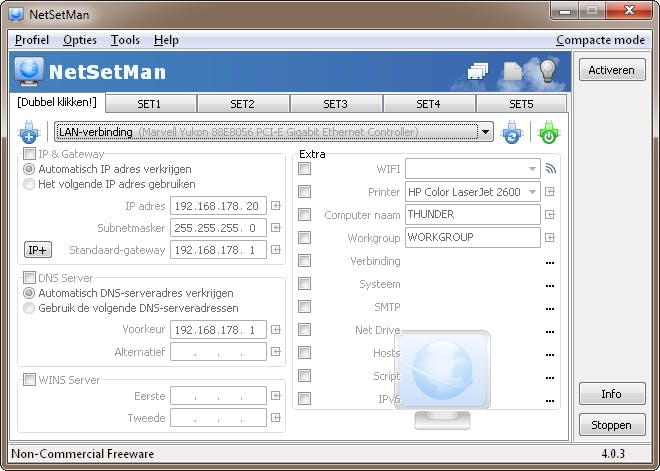Click the light bulb tips icon

pyautogui.click(x=548, y=70)
